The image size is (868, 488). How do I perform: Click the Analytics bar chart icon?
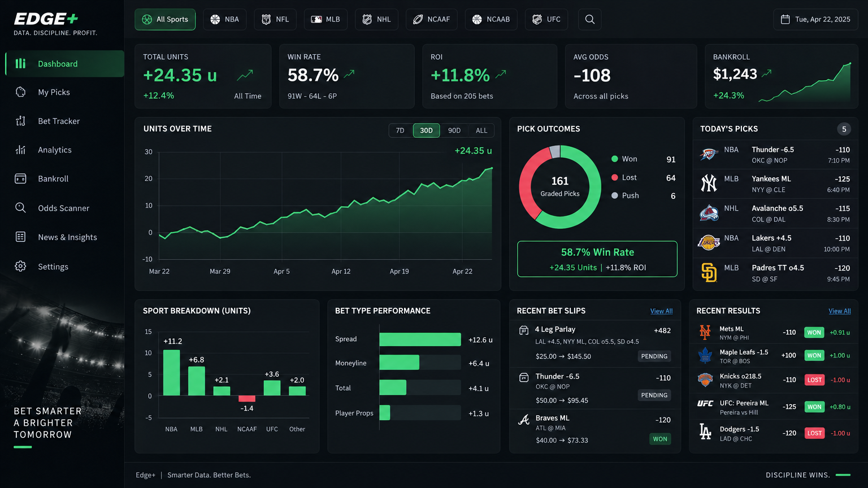20,150
